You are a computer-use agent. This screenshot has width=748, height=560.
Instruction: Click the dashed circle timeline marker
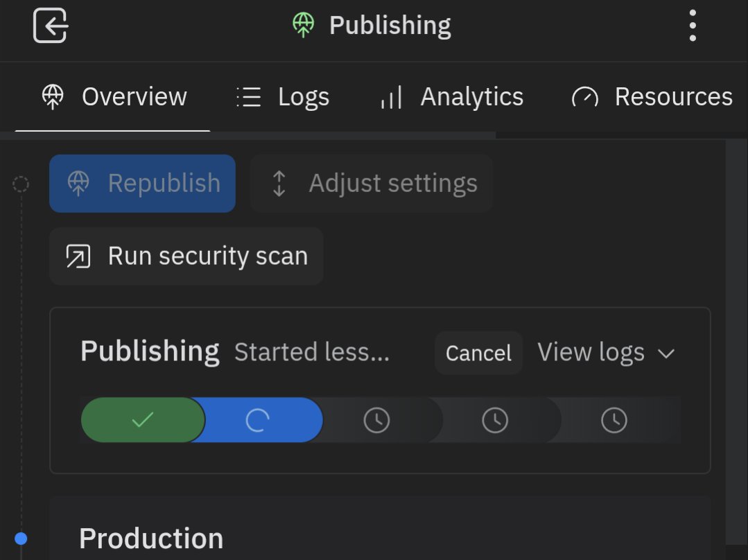pyautogui.click(x=21, y=184)
